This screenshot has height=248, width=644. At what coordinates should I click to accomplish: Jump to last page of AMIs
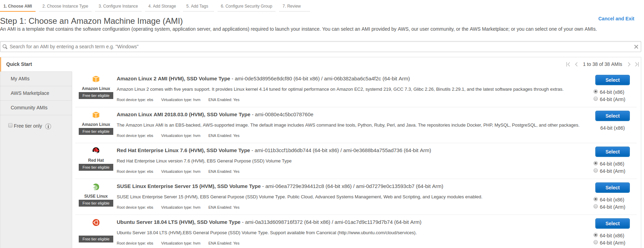pyautogui.click(x=637, y=64)
